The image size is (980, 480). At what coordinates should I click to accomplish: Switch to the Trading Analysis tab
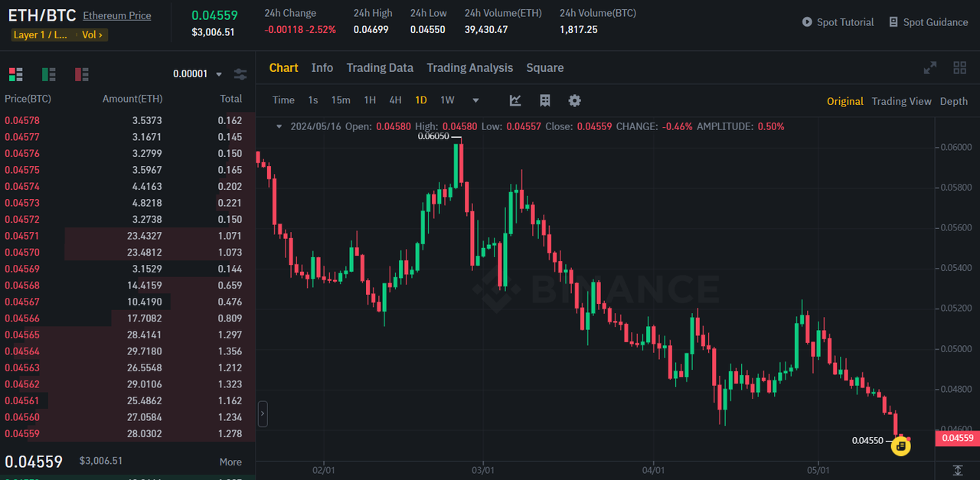pyautogui.click(x=469, y=68)
